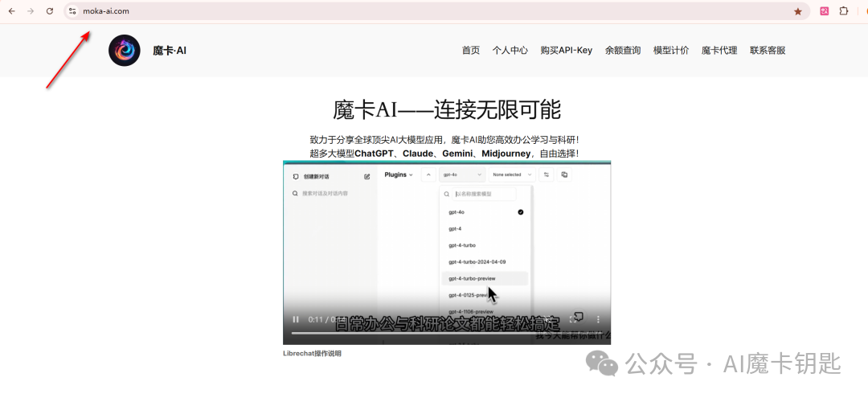Click the 魔卡·AI site title
Screen dimensions: 868x398
click(x=170, y=51)
